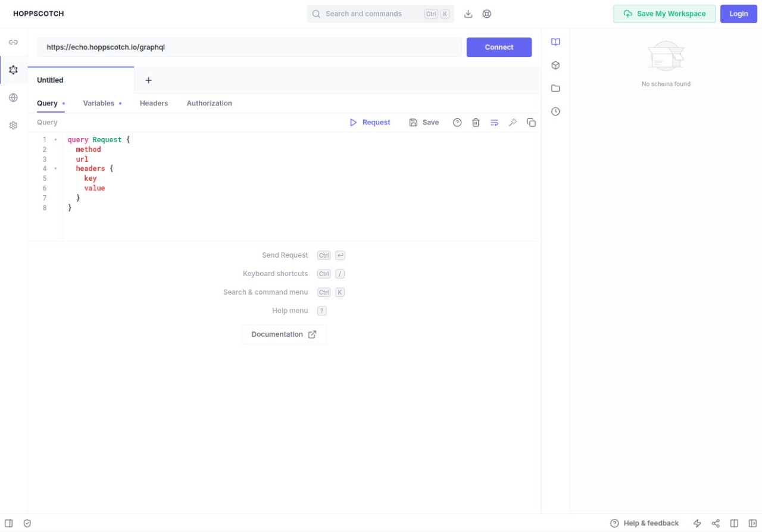Switch to the Variables tab
This screenshot has height=532, width=762.
(99, 104)
